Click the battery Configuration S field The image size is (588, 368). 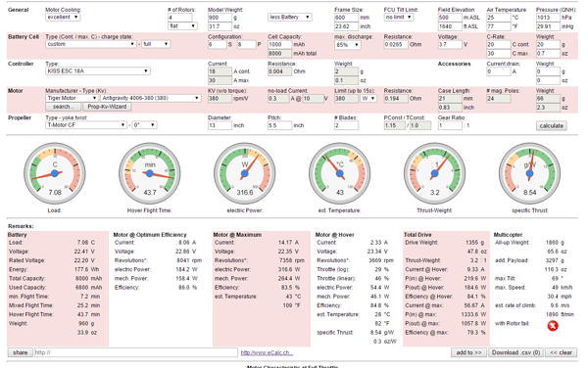click(x=218, y=45)
